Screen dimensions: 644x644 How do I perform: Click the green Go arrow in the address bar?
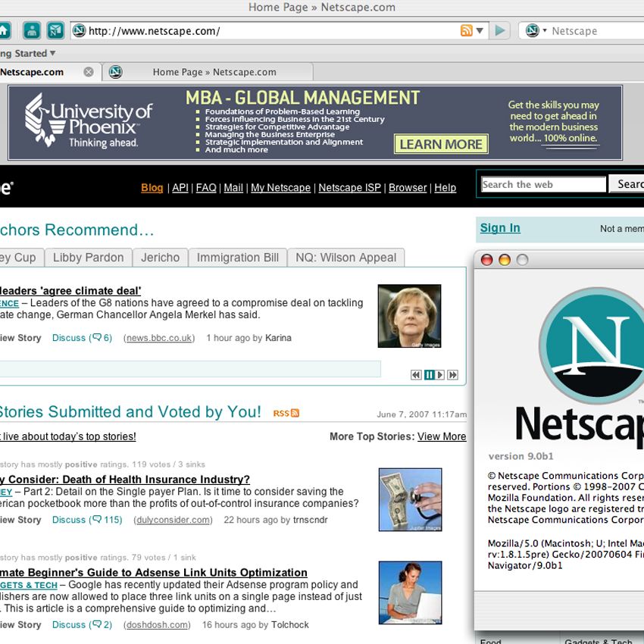[499, 30]
